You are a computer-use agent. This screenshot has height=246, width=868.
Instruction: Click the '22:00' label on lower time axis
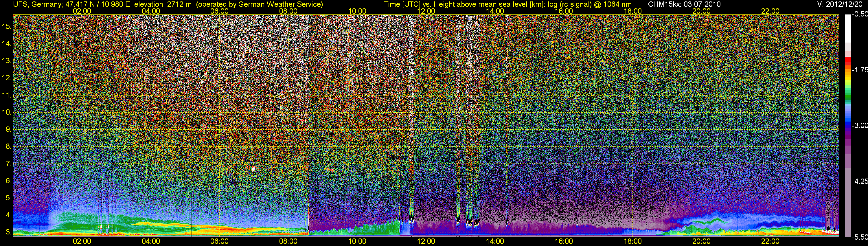[x=770, y=241]
